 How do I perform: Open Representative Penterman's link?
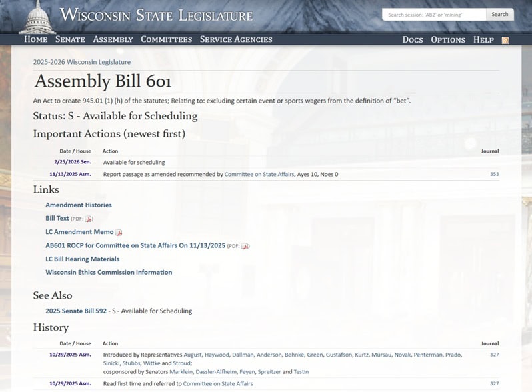(428, 355)
